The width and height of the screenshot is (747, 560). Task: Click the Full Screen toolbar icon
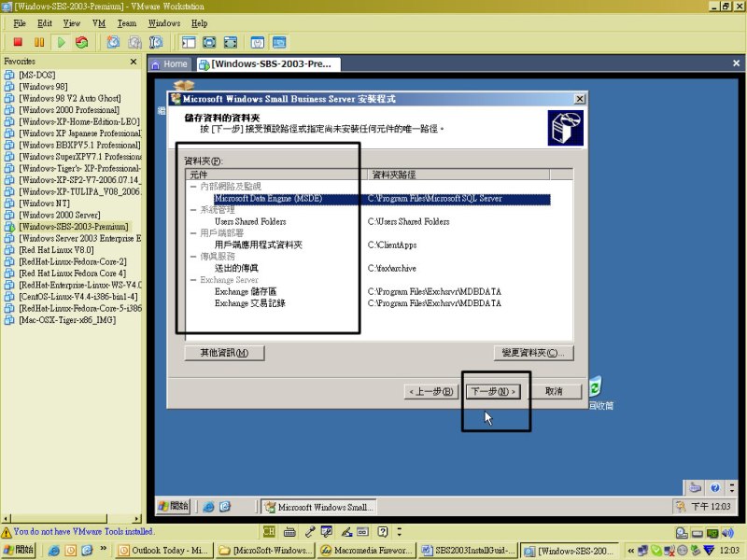point(209,42)
